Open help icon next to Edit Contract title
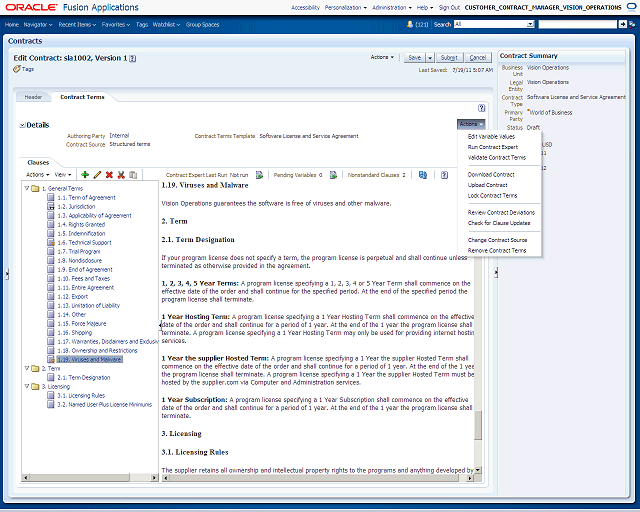Image resolution: width=640 pixels, height=512 pixels. point(133,58)
